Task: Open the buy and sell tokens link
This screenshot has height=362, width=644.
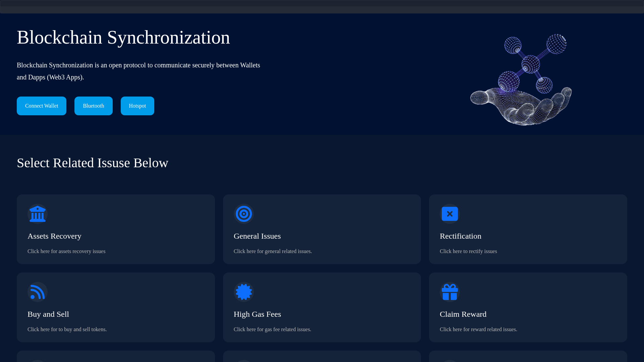Action: (x=67, y=329)
